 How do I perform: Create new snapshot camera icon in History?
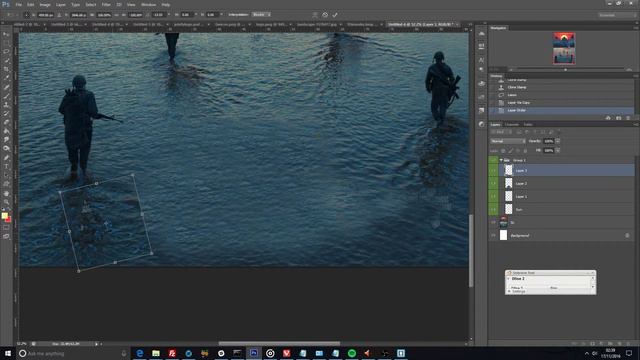pyautogui.click(x=618, y=118)
